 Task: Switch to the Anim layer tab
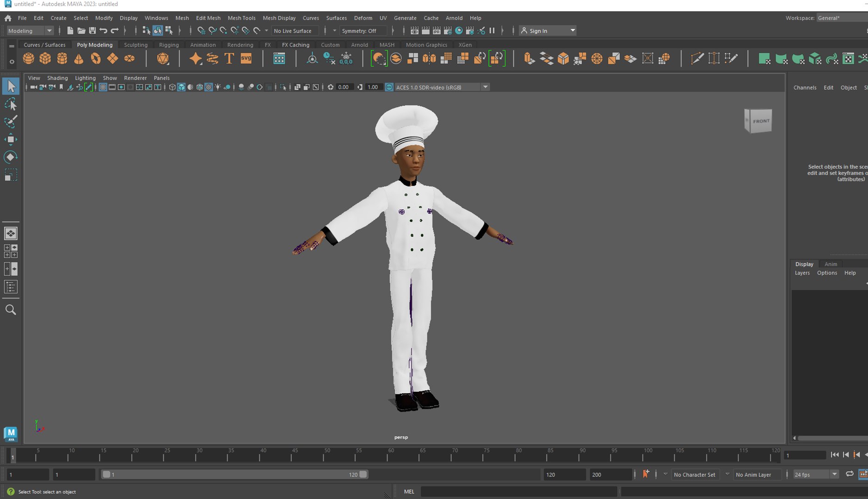pyautogui.click(x=831, y=264)
